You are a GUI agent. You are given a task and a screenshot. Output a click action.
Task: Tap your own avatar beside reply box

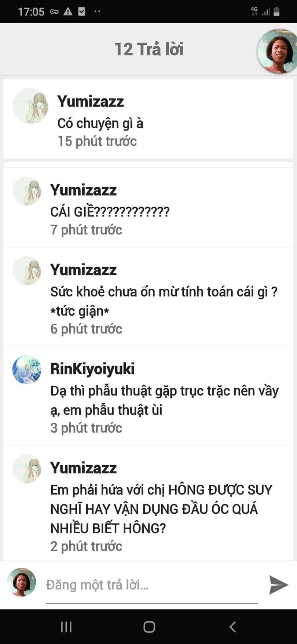click(22, 582)
